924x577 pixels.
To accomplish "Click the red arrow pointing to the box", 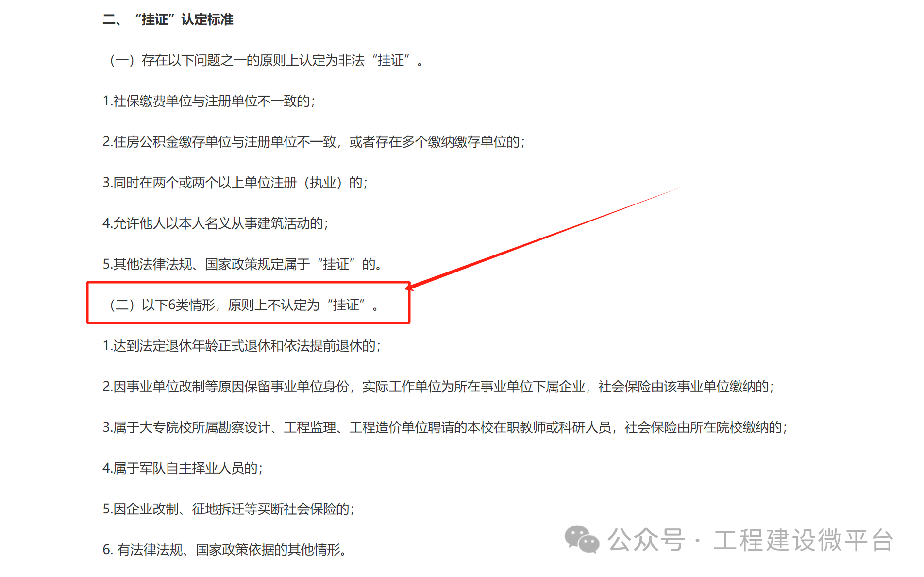I will (544, 238).
